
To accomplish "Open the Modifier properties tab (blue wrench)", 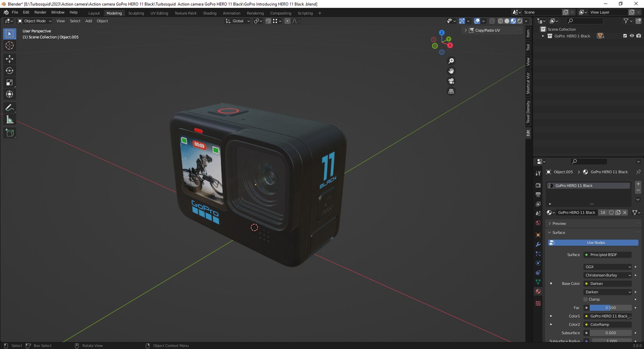I will pos(538,244).
